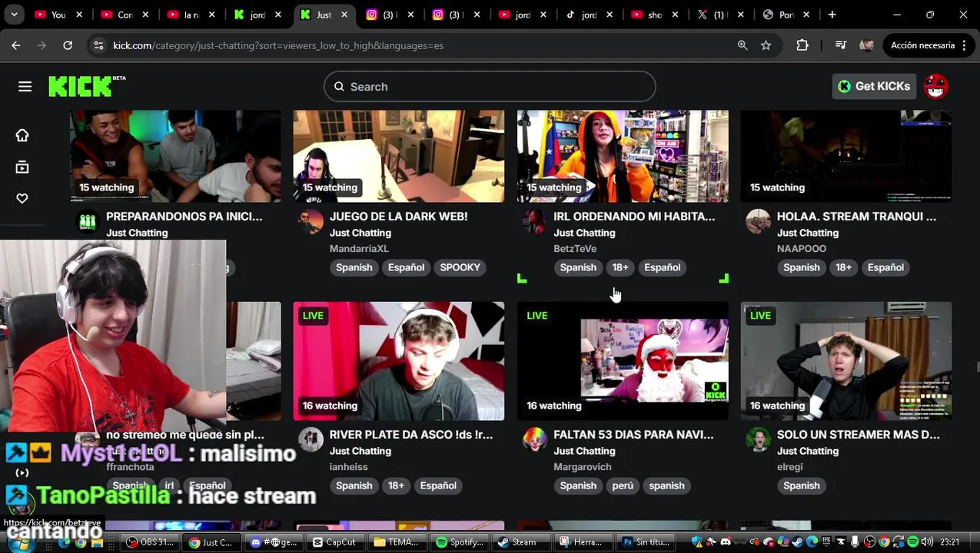The image size is (980, 553).
Task: Click HOLAA. STREAM TRANQUI ... title
Action: pyautogui.click(x=856, y=217)
